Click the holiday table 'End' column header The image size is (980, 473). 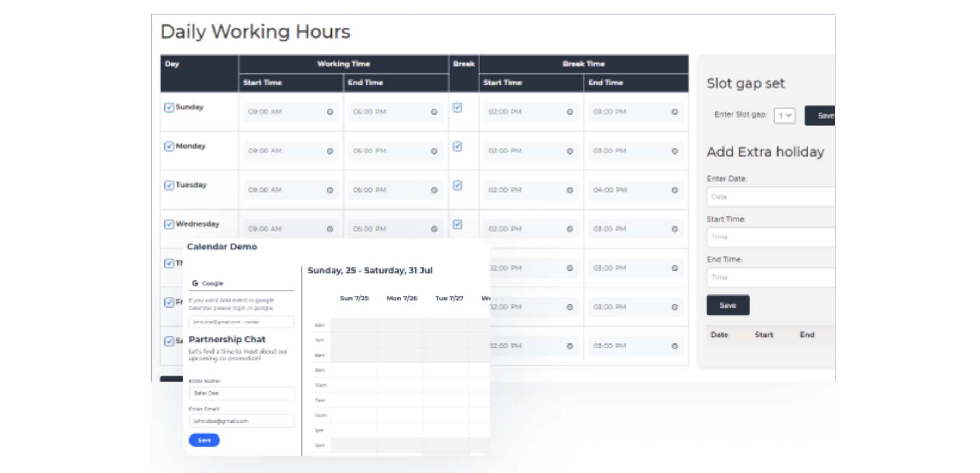[x=807, y=335]
